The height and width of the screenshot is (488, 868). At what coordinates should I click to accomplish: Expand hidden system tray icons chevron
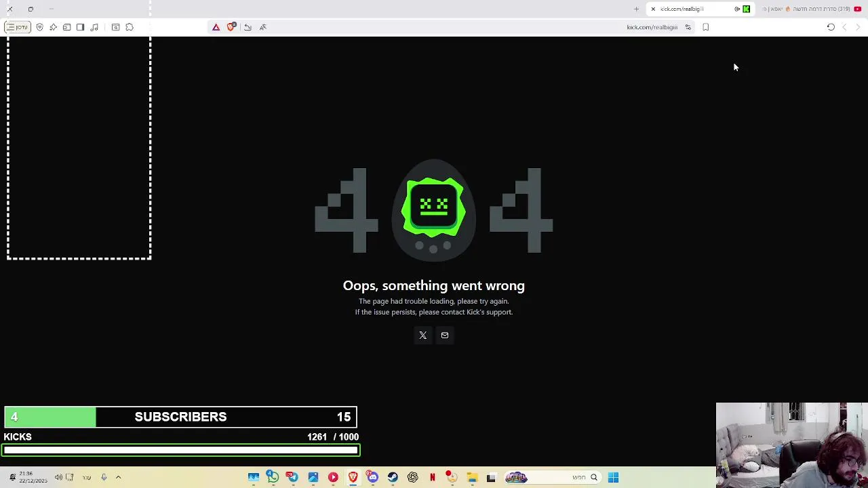[118, 477]
